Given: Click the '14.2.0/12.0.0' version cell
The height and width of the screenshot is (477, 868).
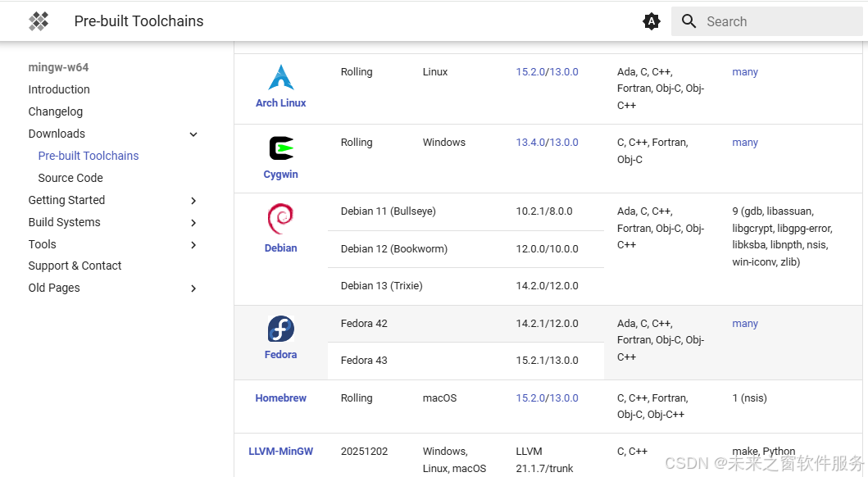Looking at the screenshot, I should (x=547, y=285).
